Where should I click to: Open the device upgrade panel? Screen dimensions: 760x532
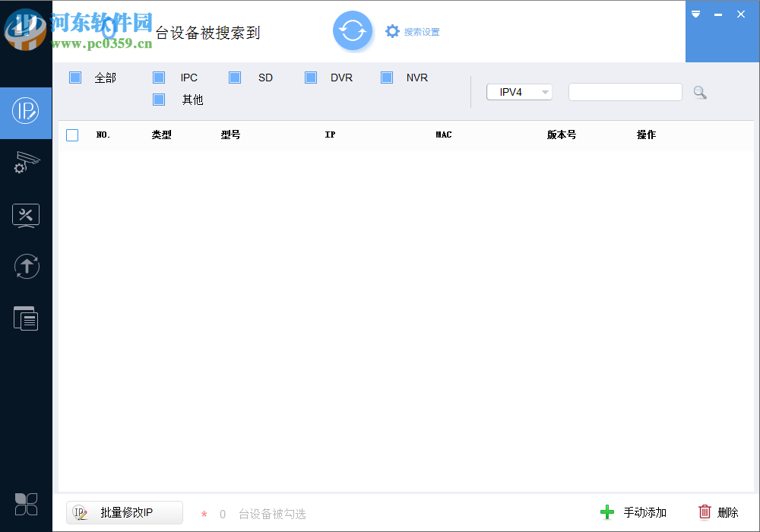(26, 267)
